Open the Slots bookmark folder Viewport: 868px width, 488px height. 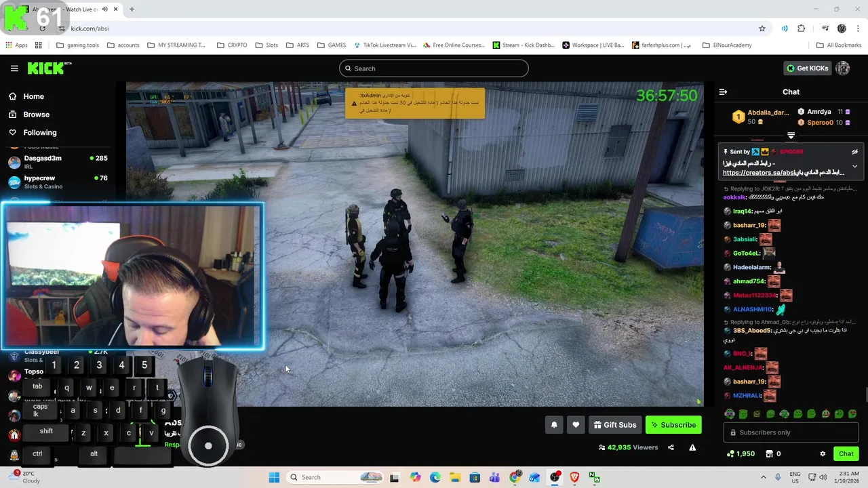[x=267, y=45]
